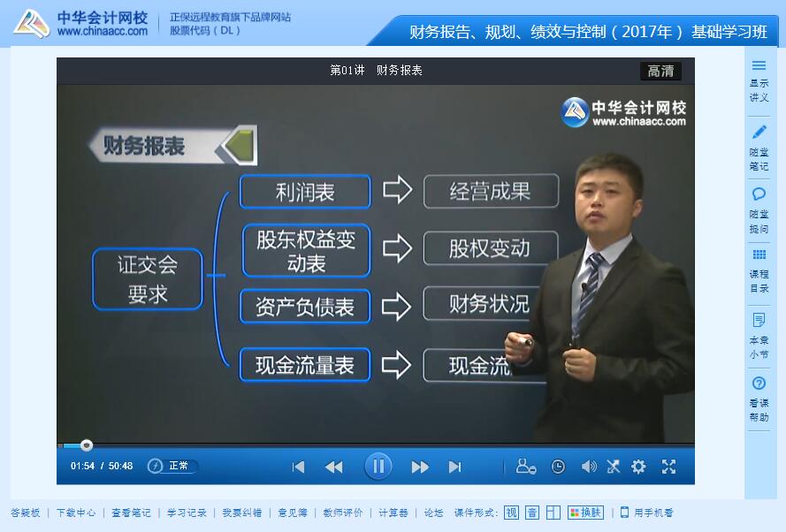Click the clock timer icon in player
This screenshot has width=786, height=532.
point(558,467)
